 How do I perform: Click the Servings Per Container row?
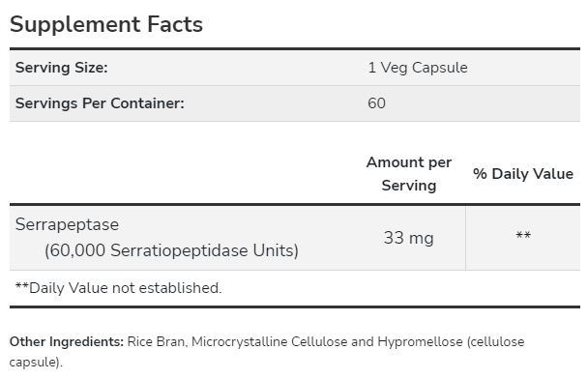pyautogui.click(x=295, y=103)
